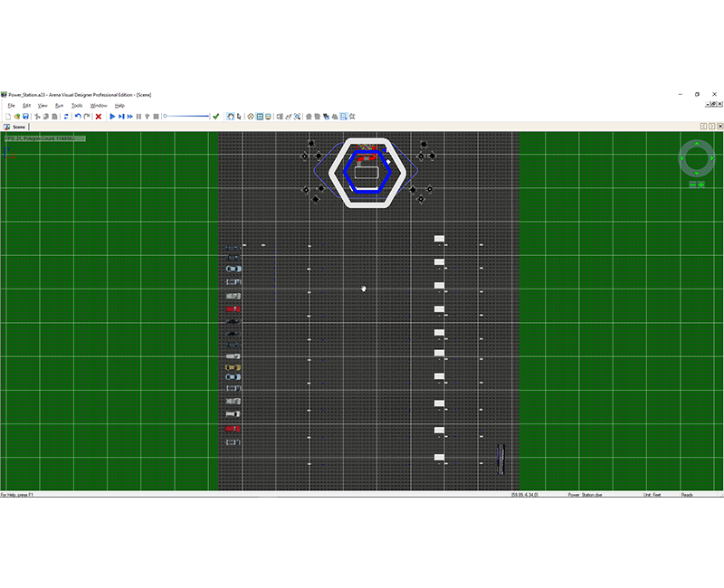724x588 pixels.
Task: Open the Run menu
Action: pyautogui.click(x=59, y=106)
